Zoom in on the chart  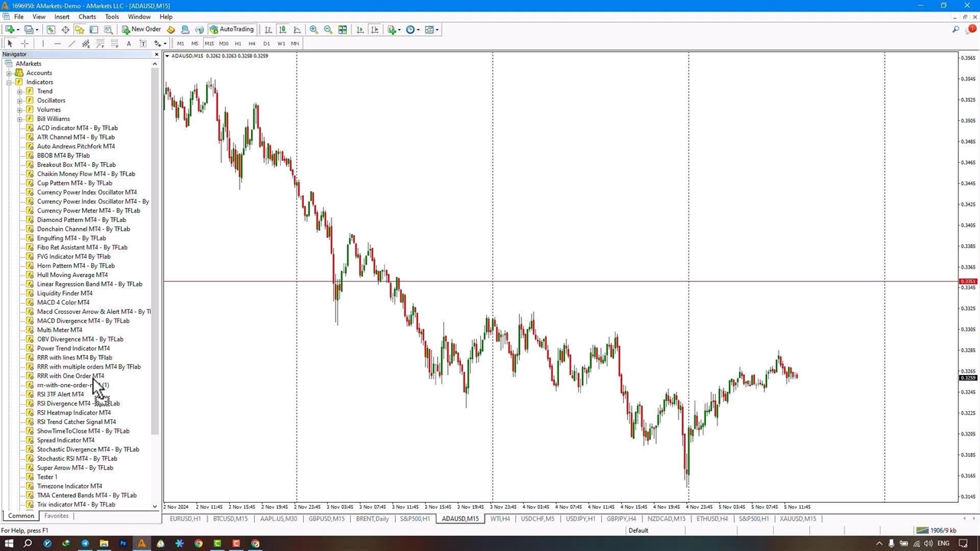coord(313,30)
